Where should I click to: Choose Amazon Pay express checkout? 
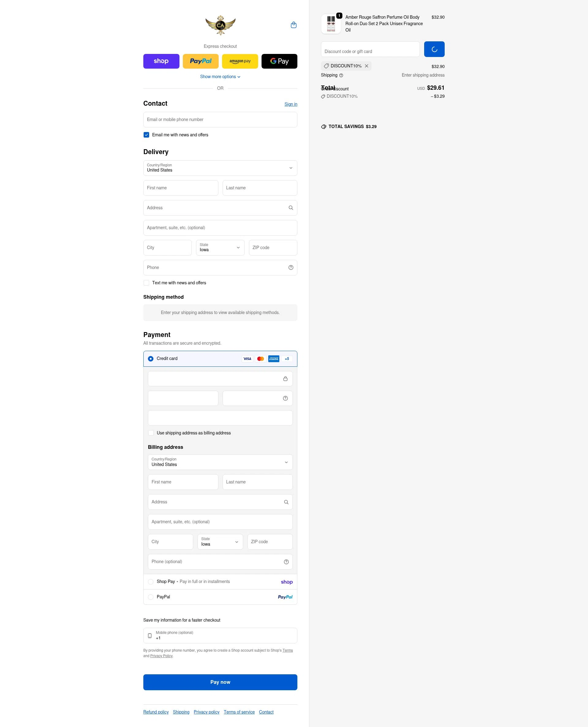[x=240, y=61]
